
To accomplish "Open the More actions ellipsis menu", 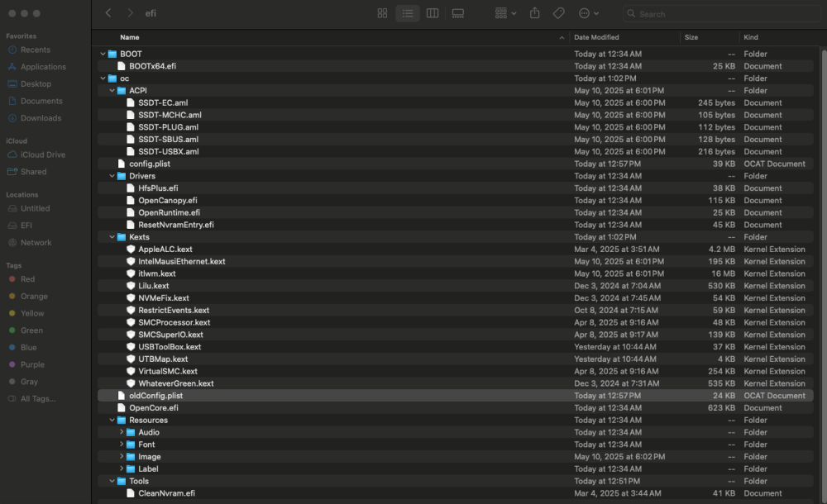I will pyautogui.click(x=588, y=13).
